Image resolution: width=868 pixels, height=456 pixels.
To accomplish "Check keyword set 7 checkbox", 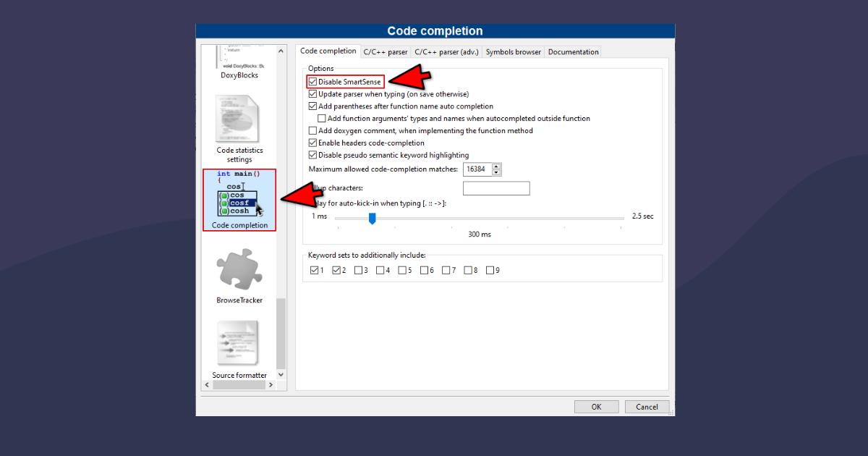I will pos(446,271).
